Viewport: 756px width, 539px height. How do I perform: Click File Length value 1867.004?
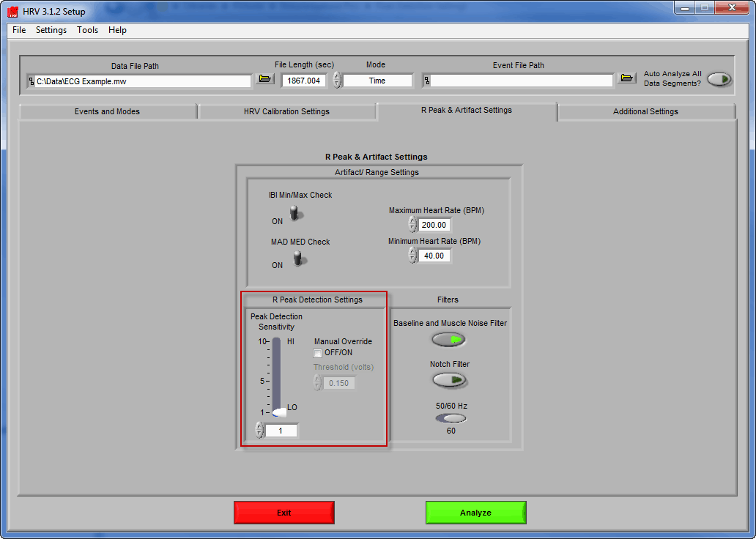tap(304, 81)
